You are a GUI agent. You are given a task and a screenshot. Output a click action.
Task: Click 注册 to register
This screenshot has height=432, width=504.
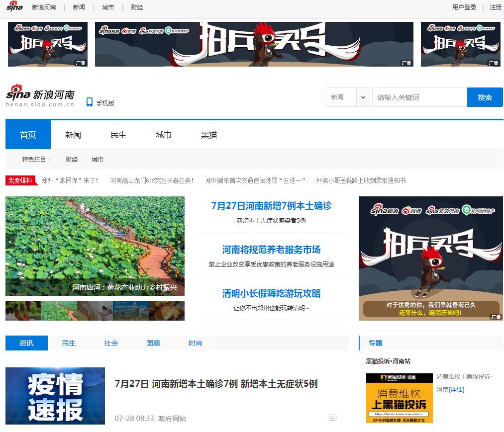coord(496,7)
